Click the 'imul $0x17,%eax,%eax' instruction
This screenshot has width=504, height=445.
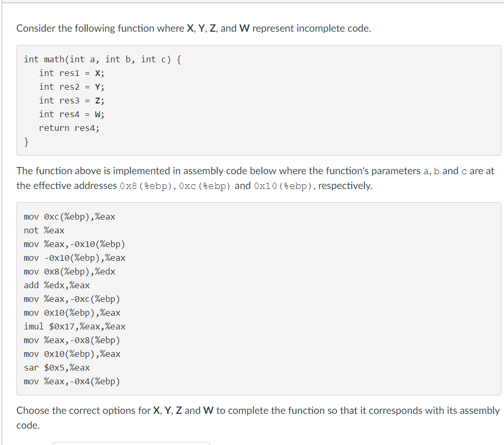(x=74, y=326)
